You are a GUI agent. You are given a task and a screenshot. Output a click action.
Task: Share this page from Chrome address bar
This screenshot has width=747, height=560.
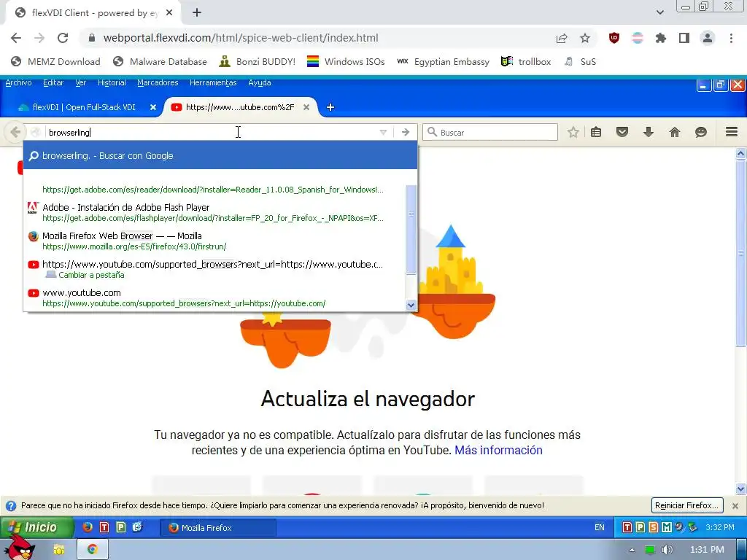pos(562,38)
